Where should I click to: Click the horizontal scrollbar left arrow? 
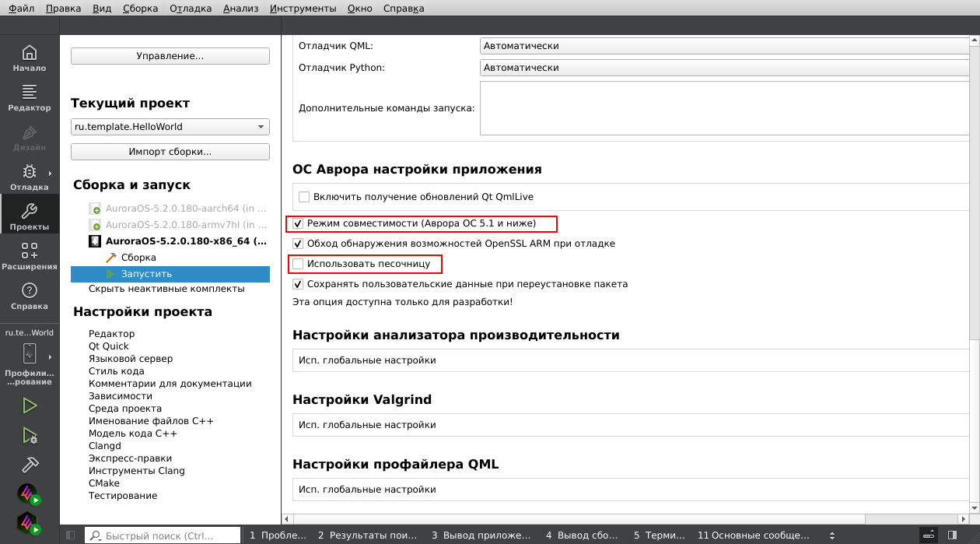tap(287, 519)
